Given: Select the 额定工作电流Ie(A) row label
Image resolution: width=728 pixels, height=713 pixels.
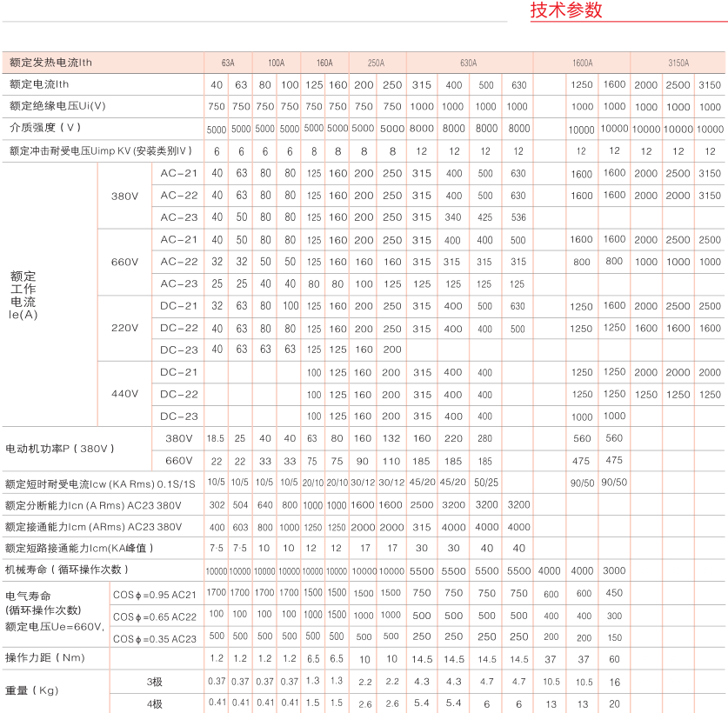Looking at the screenshot, I should coord(23,295).
